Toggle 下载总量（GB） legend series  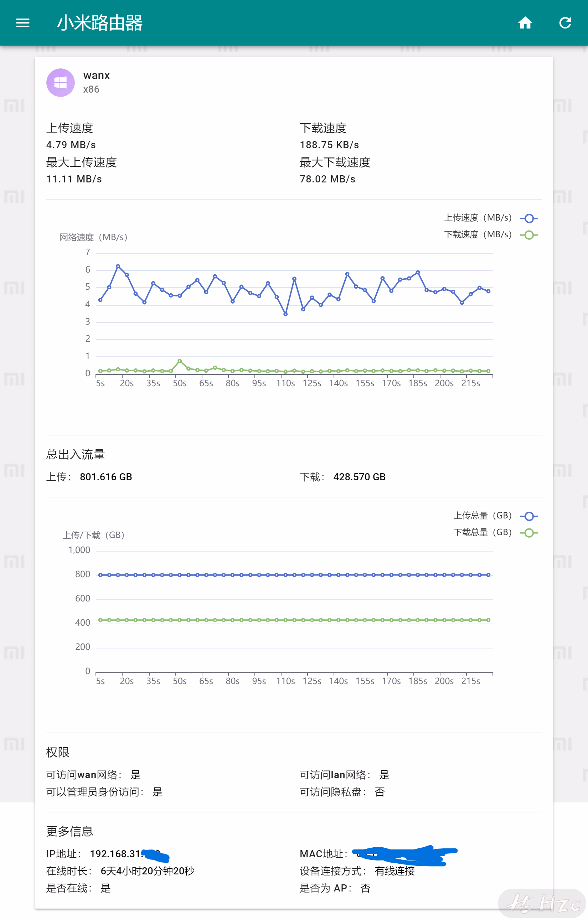pyautogui.click(x=496, y=533)
